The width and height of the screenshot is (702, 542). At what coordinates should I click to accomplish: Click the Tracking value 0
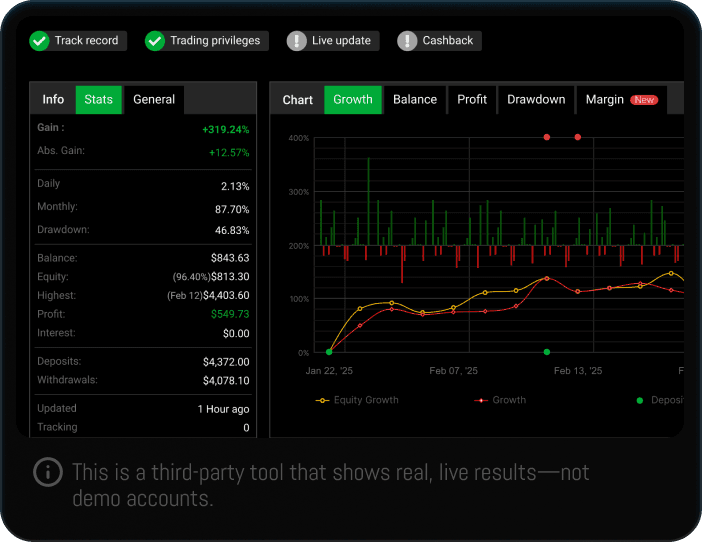[246, 428]
